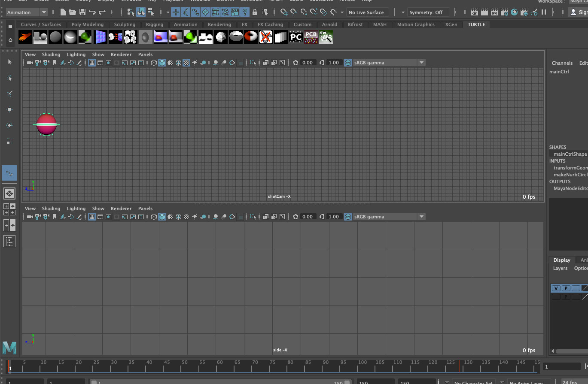Click the No Live Surface field

point(367,12)
